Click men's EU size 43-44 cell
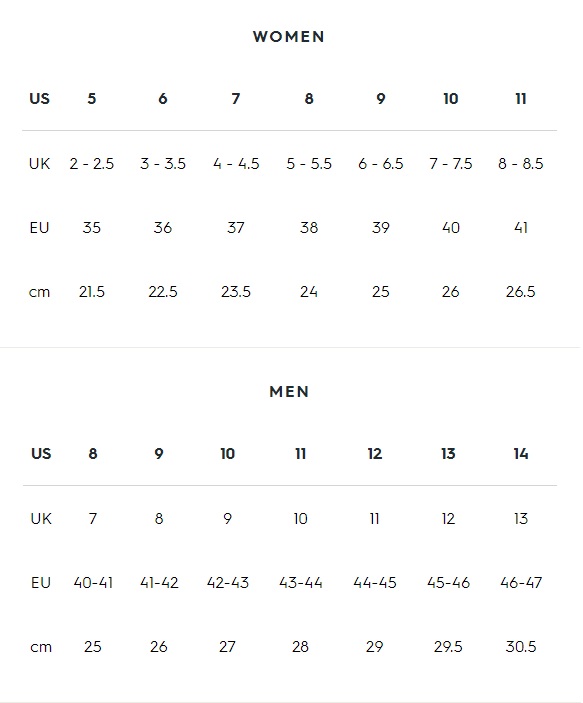The height and width of the screenshot is (703, 583). (300, 583)
